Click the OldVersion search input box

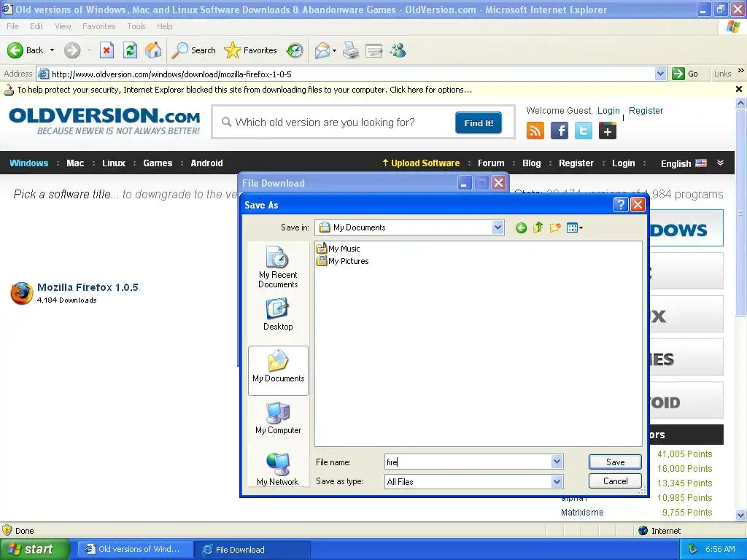333,122
